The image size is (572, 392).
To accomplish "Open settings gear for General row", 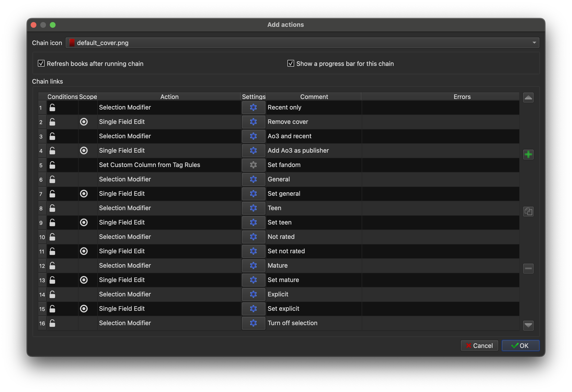I will 253,179.
